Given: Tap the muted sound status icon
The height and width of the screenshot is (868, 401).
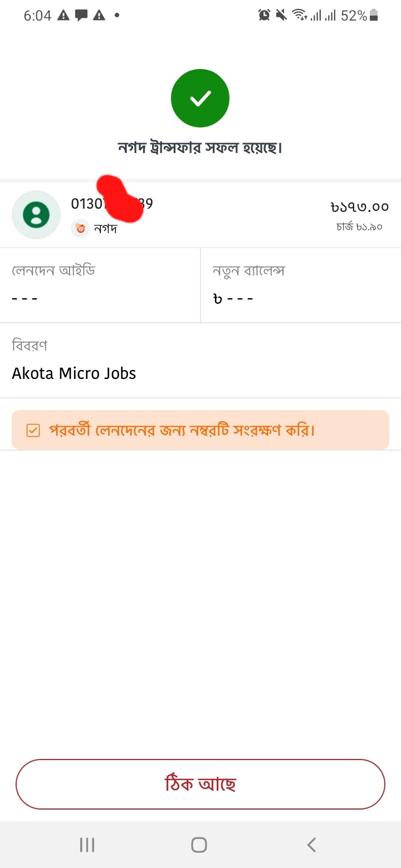Looking at the screenshot, I should (x=282, y=16).
